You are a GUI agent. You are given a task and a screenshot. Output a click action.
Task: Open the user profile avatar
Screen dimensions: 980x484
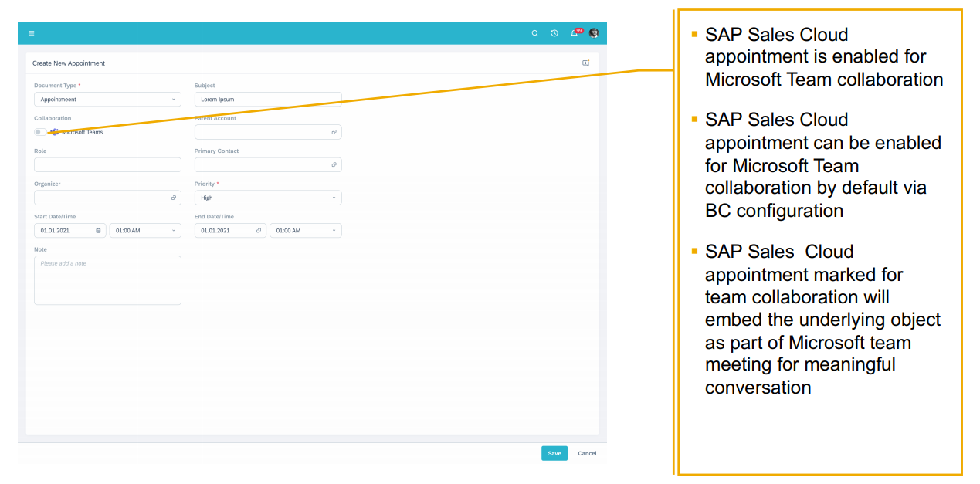tap(594, 33)
